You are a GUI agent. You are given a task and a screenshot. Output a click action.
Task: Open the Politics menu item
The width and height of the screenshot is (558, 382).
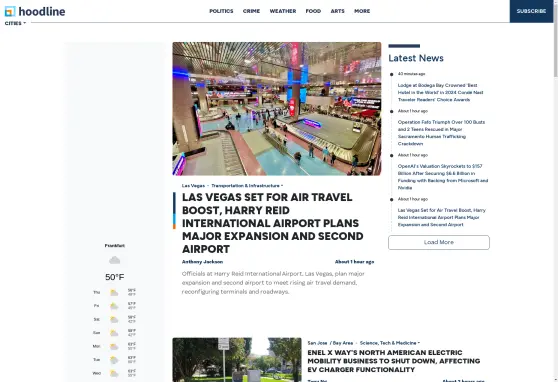[221, 11]
